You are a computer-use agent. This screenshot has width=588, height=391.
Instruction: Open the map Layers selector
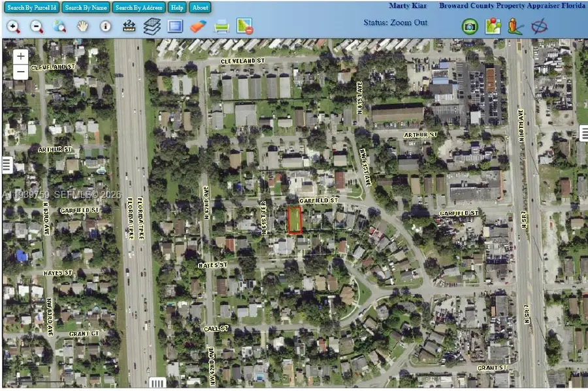152,25
